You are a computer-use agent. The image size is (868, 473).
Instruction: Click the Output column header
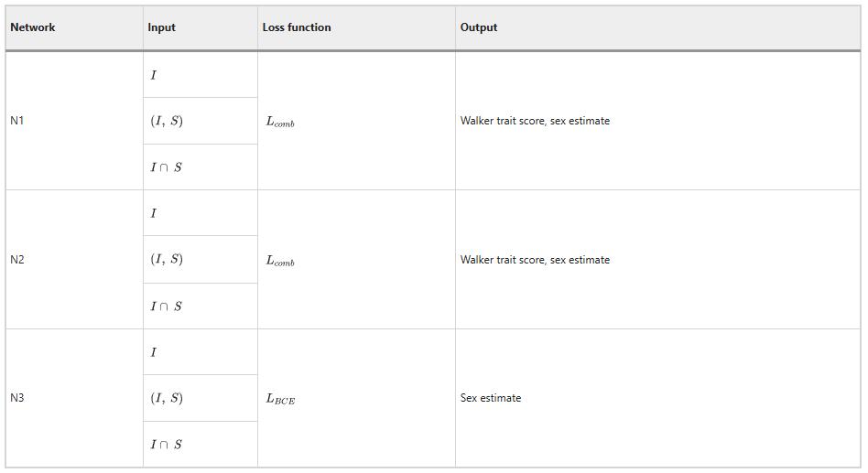point(479,27)
